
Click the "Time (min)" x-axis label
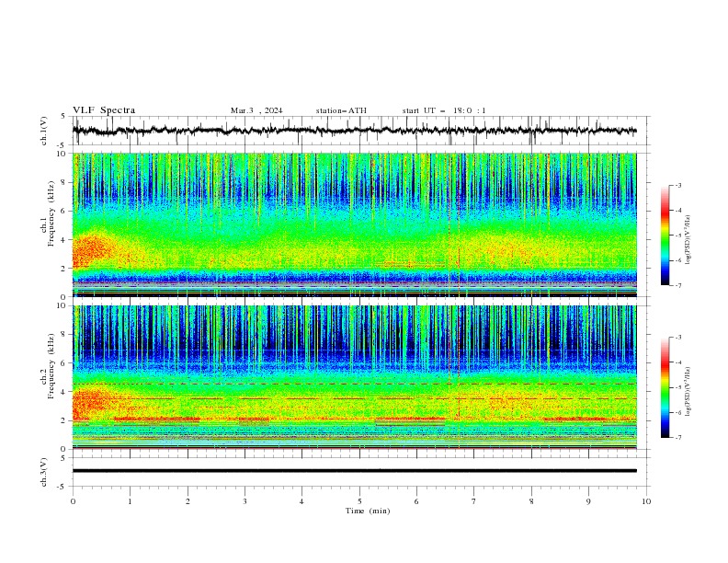click(368, 511)
